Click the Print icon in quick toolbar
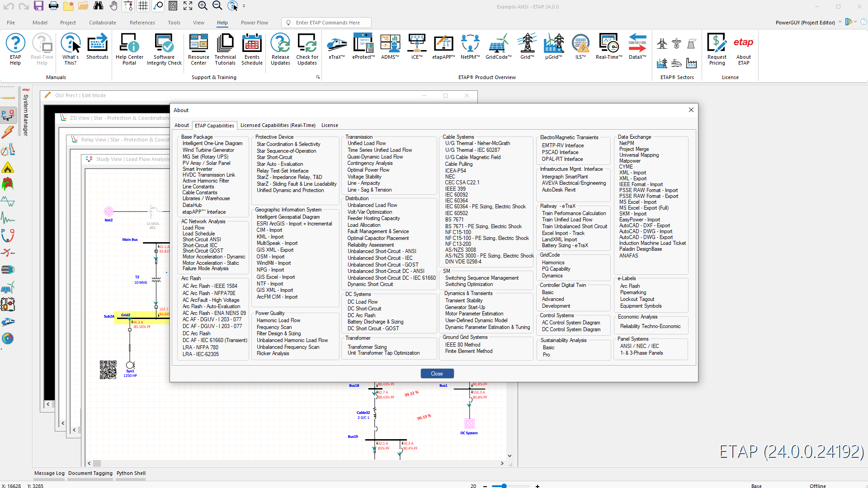 tap(53, 6)
